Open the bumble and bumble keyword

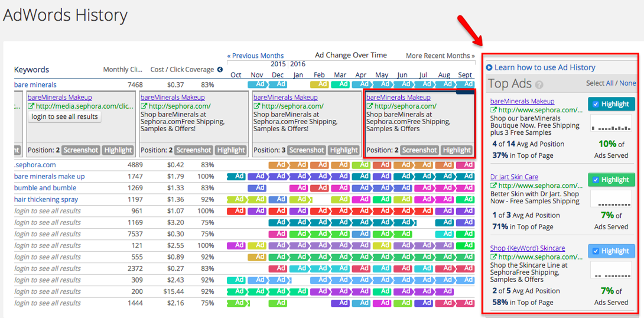coord(45,188)
